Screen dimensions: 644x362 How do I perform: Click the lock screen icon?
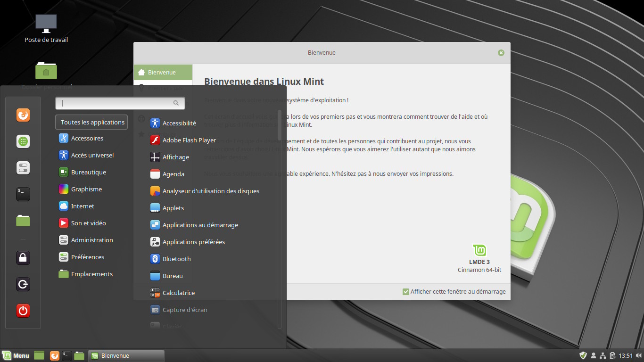pos(23,258)
